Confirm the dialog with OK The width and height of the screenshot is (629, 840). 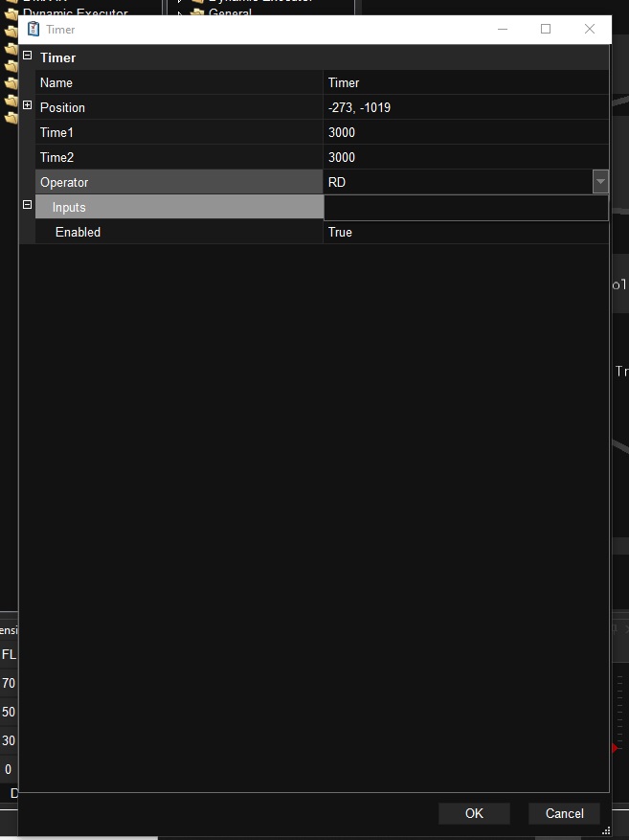point(474,813)
